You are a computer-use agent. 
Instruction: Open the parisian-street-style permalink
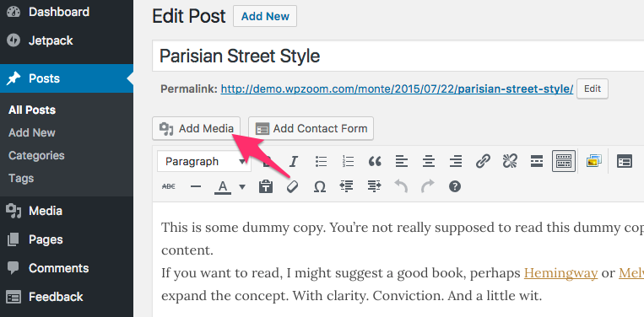point(397,89)
